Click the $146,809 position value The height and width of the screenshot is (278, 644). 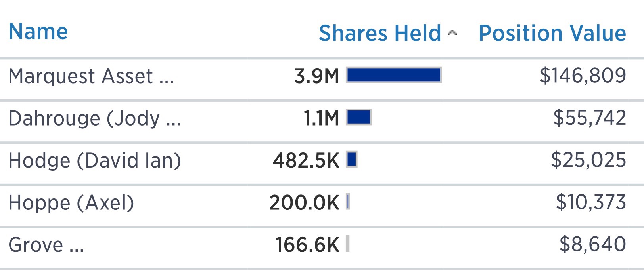pyautogui.click(x=583, y=75)
